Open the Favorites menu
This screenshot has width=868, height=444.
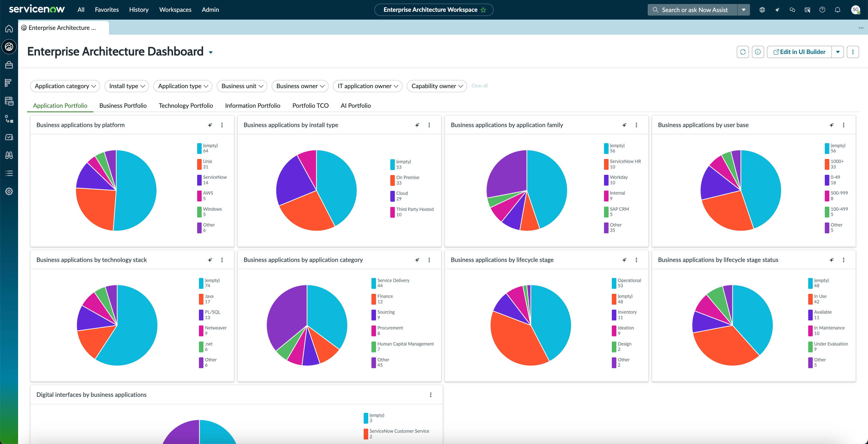coord(107,10)
